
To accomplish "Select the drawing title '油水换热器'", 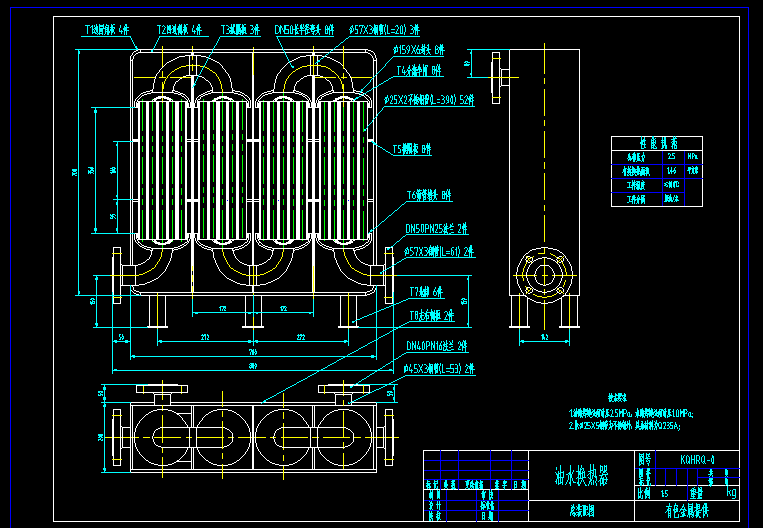I will [x=581, y=475].
